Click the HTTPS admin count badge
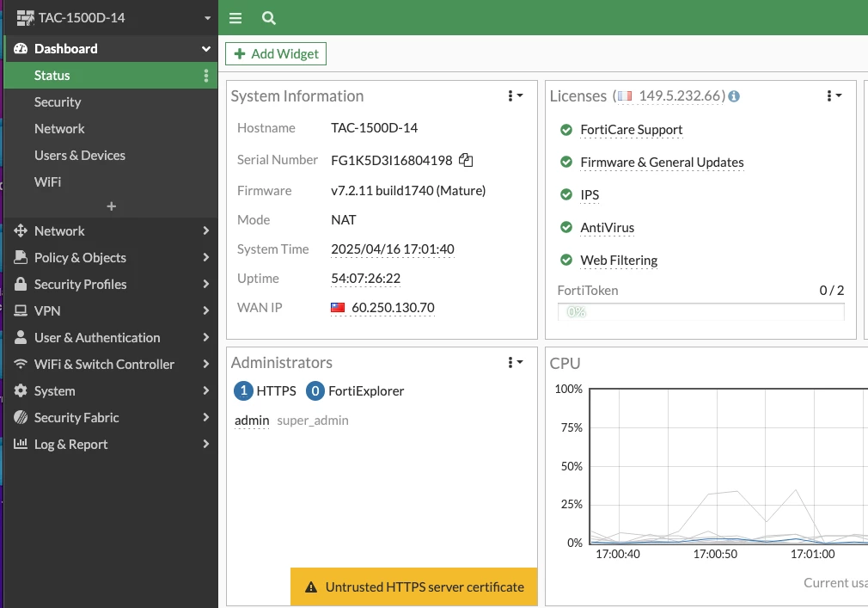This screenshot has width=868, height=608. (x=243, y=391)
